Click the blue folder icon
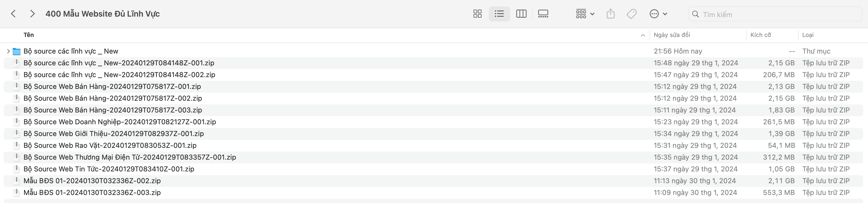Viewport: 868px width, 203px height. (17, 51)
